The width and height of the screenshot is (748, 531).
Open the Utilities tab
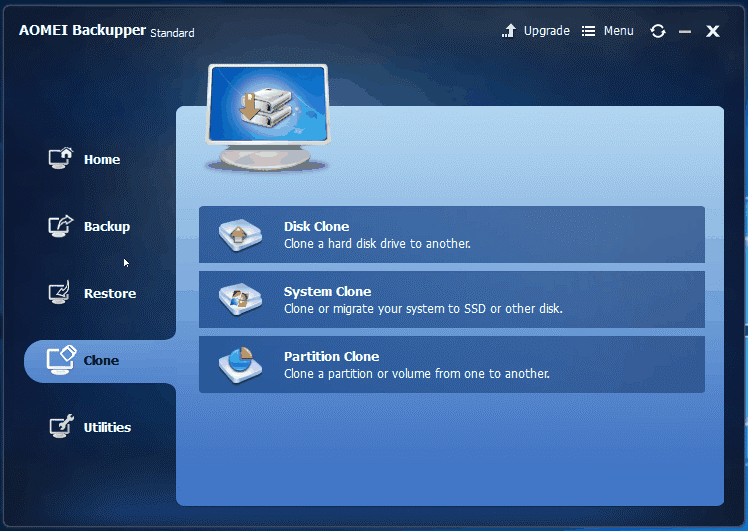pyautogui.click(x=107, y=427)
